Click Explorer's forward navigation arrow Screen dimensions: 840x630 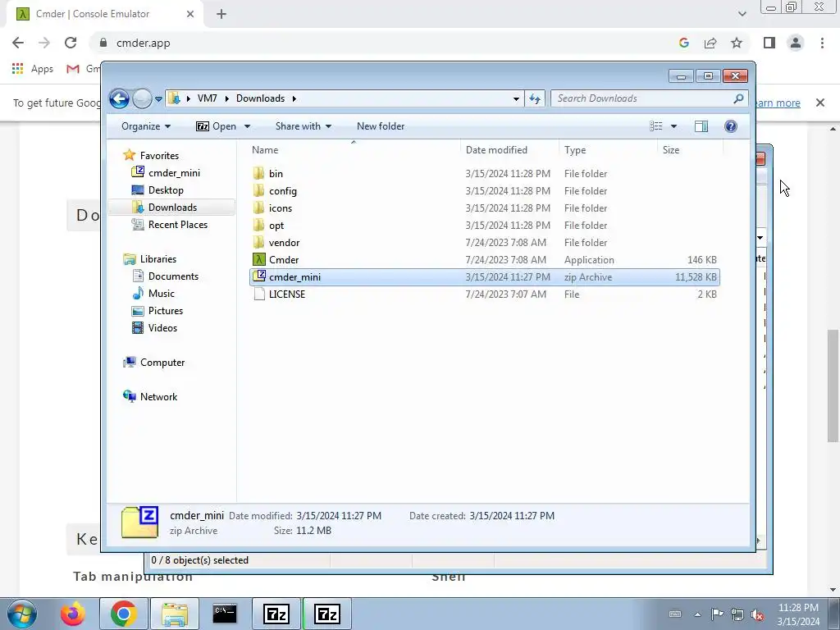142,98
